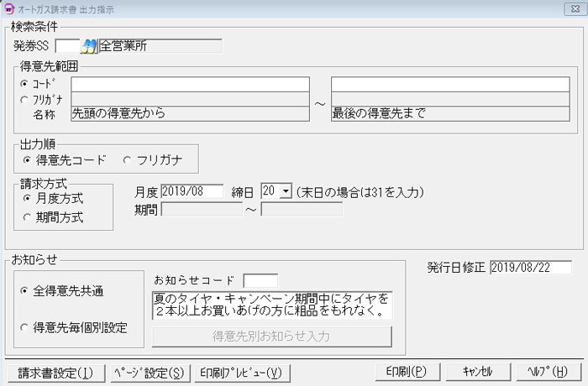Click the 印刷プレビュー(V) button
The height and width of the screenshot is (386, 588).
coord(241,372)
